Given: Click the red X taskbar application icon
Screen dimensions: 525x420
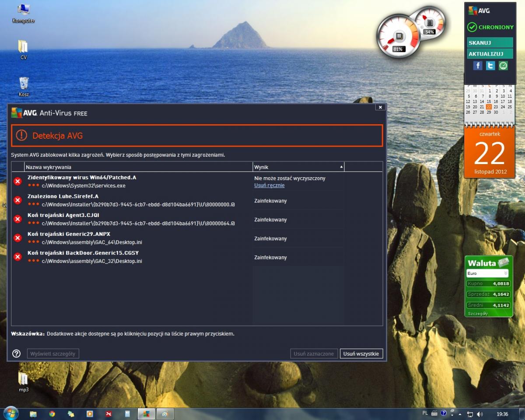Looking at the screenshot, I should pyautogui.click(x=108, y=414).
